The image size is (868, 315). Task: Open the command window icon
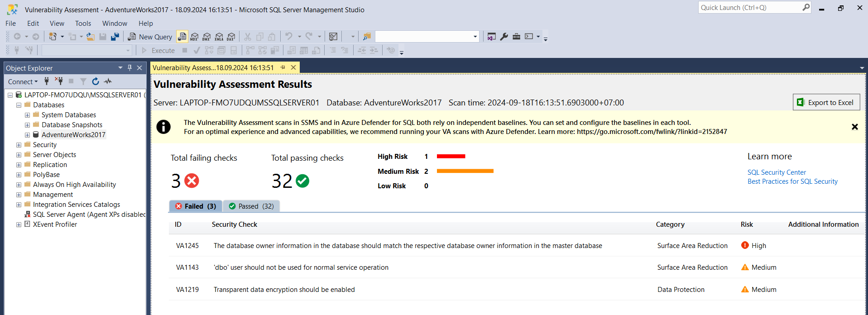tap(529, 37)
